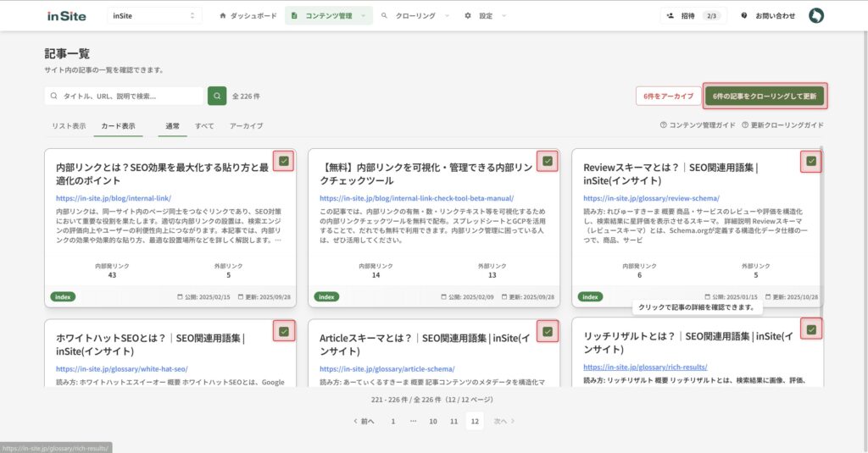Open the glossary/article-schema/ URL
The height and width of the screenshot is (453, 868).
(x=387, y=369)
